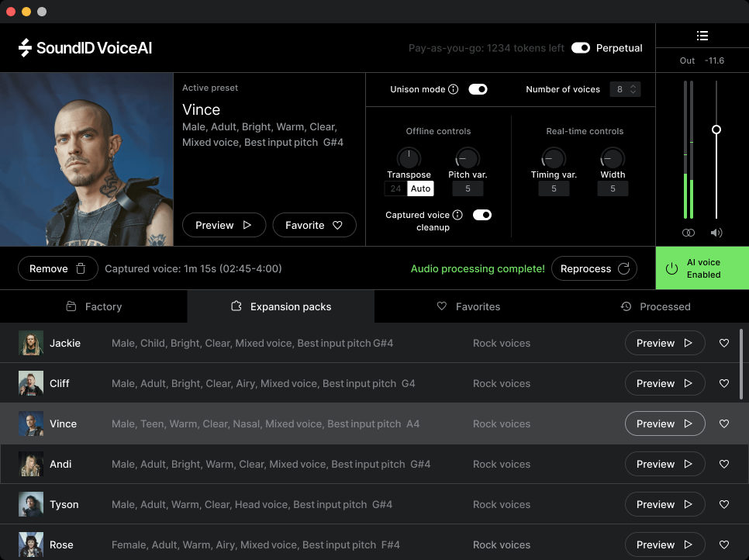
Task: Open the Unison mode info tooltip icon
Action: (x=452, y=89)
